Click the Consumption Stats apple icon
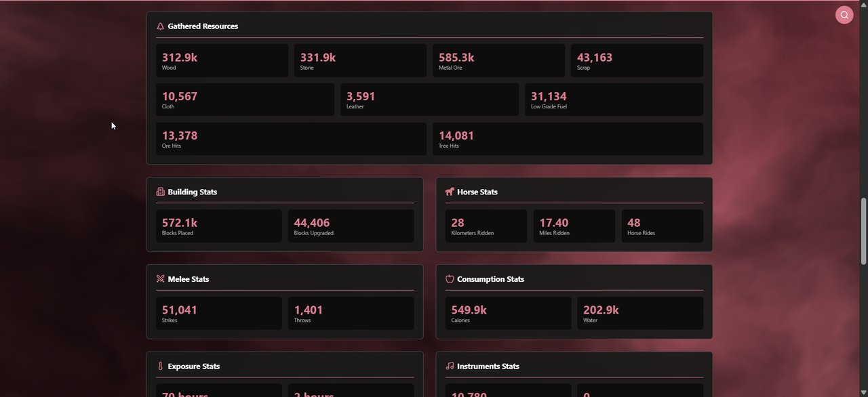The width and height of the screenshot is (868, 397). [450, 279]
